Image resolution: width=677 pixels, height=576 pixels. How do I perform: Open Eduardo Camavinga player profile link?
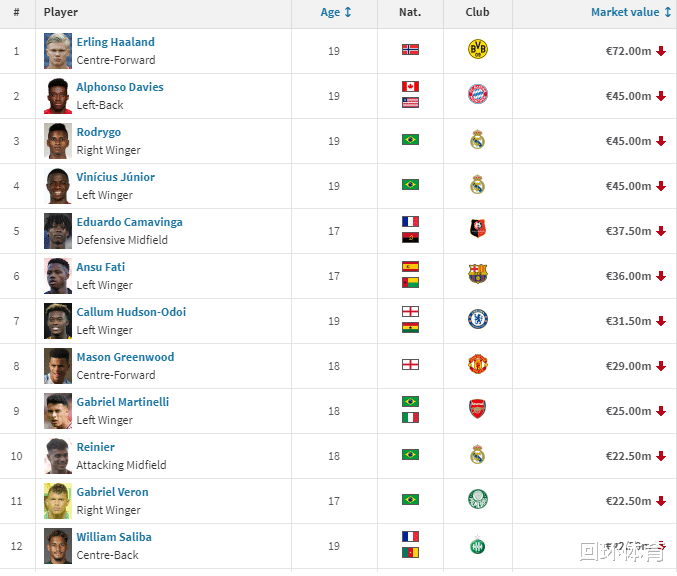point(129,222)
